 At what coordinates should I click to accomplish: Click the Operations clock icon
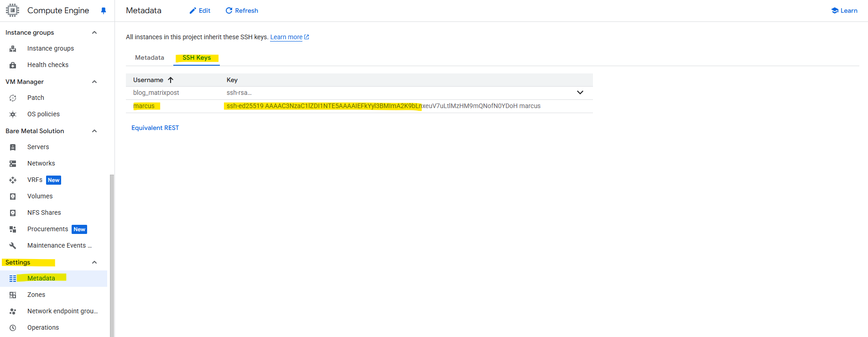pyautogui.click(x=13, y=327)
